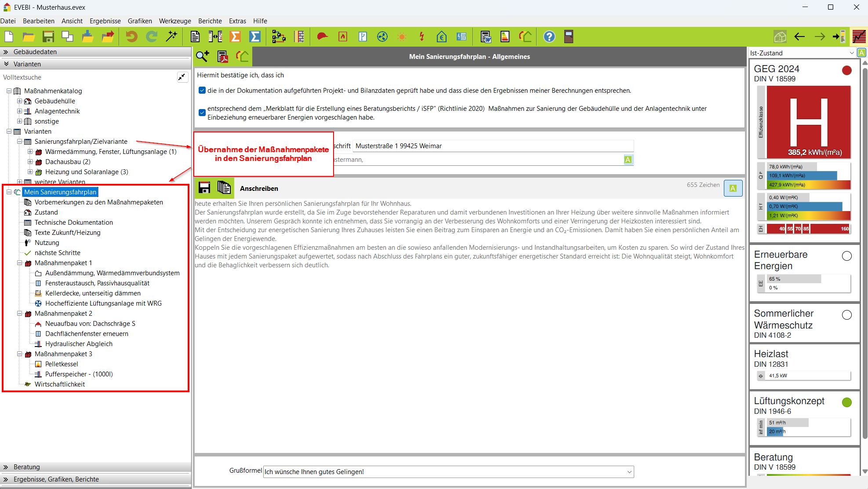Click the PDF report export icon
This screenshot has width=868, height=489.
pos(223,56)
